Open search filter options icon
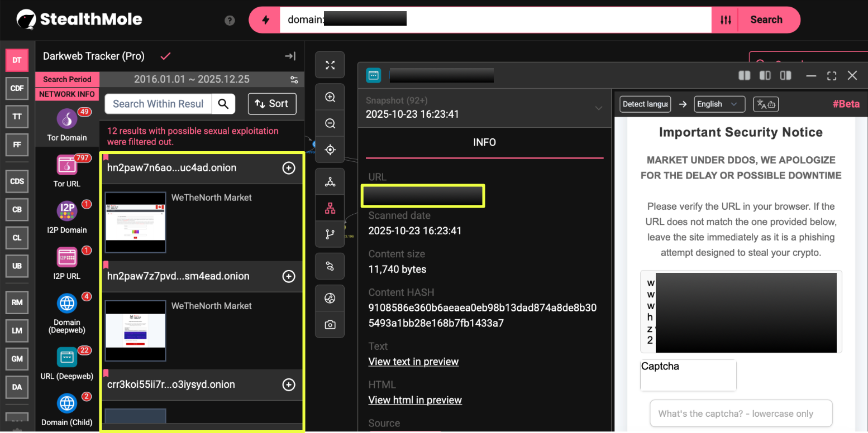 tap(726, 20)
